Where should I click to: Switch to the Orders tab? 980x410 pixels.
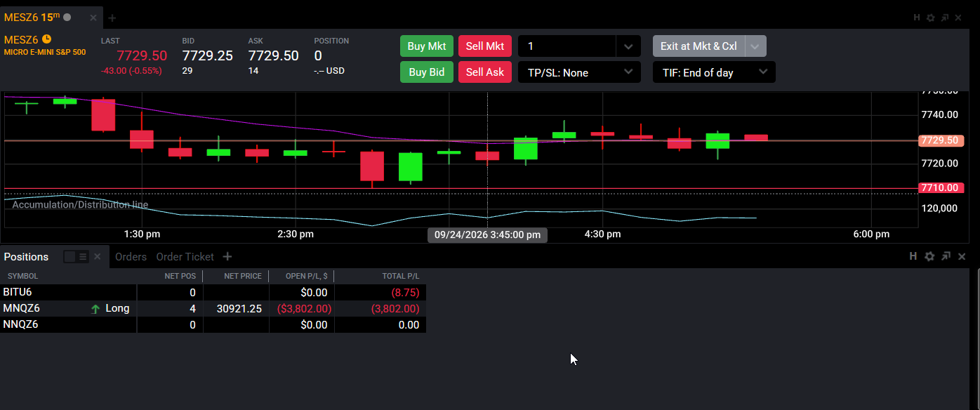pos(131,257)
